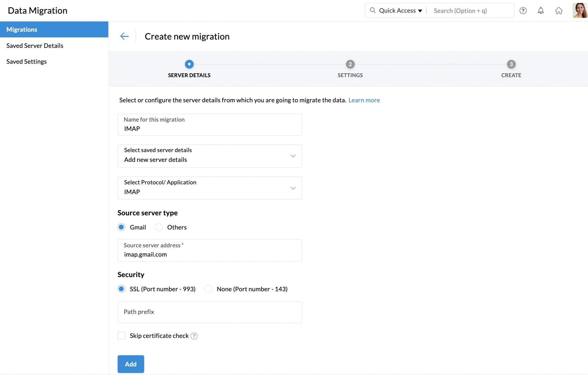The image size is (588, 375).
Task: Open the Learn more link
Action: point(364,100)
